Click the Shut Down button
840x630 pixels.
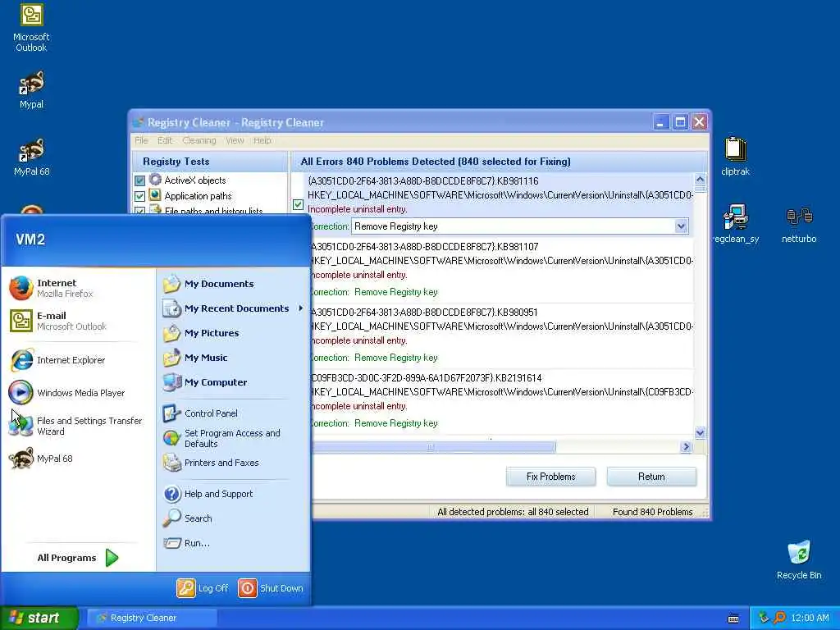[x=271, y=588]
